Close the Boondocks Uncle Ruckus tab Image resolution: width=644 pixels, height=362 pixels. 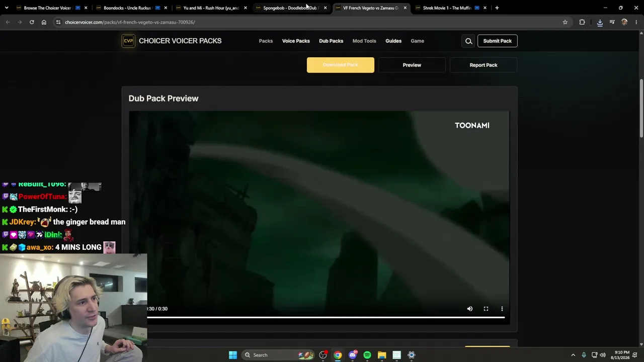click(x=166, y=8)
